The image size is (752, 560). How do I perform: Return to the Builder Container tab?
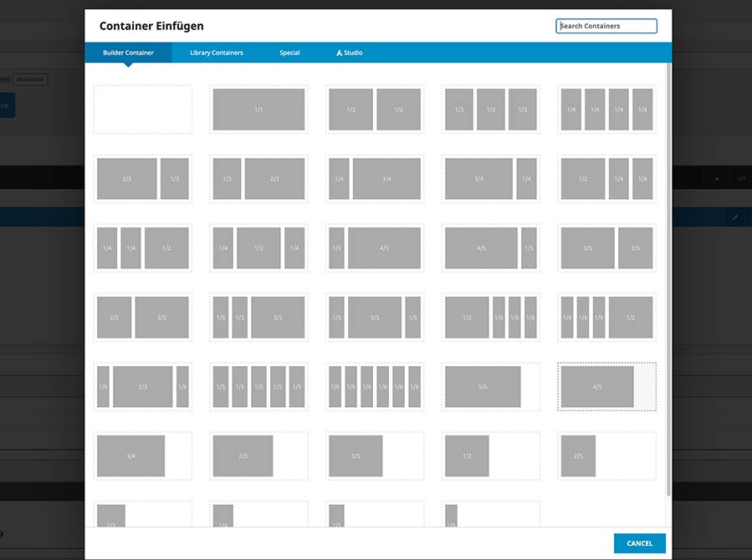coord(128,52)
